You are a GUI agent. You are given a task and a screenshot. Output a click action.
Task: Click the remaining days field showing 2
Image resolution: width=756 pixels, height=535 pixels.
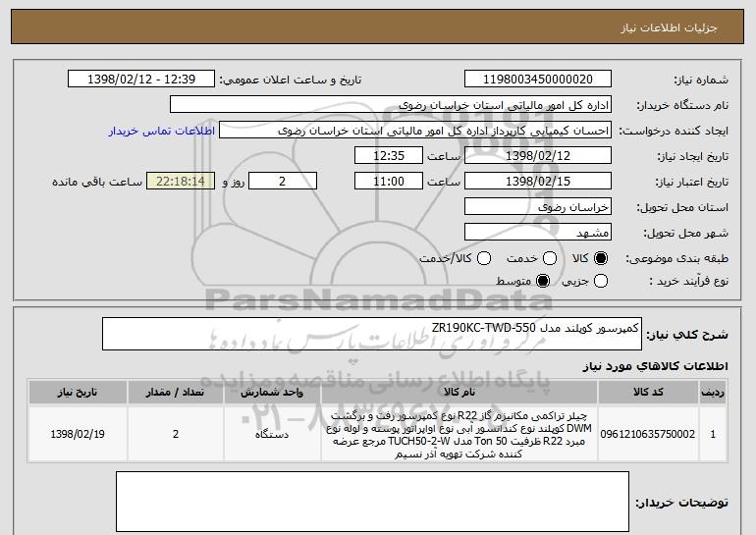coord(283,182)
